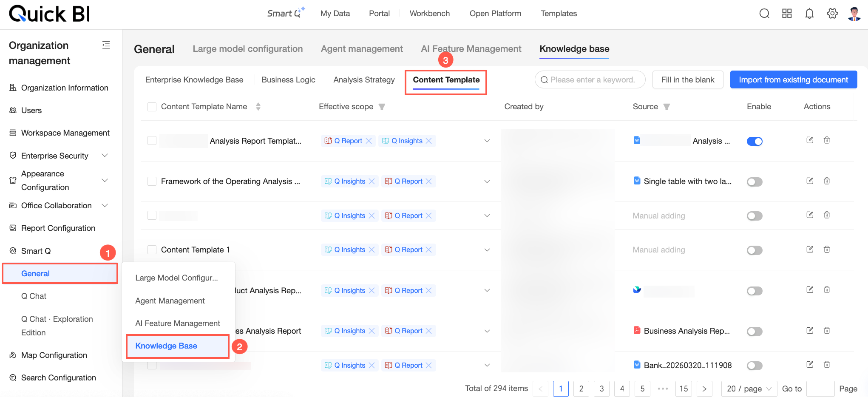Image resolution: width=868 pixels, height=397 pixels.
Task: Switch to Agent management tab
Action: [362, 49]
